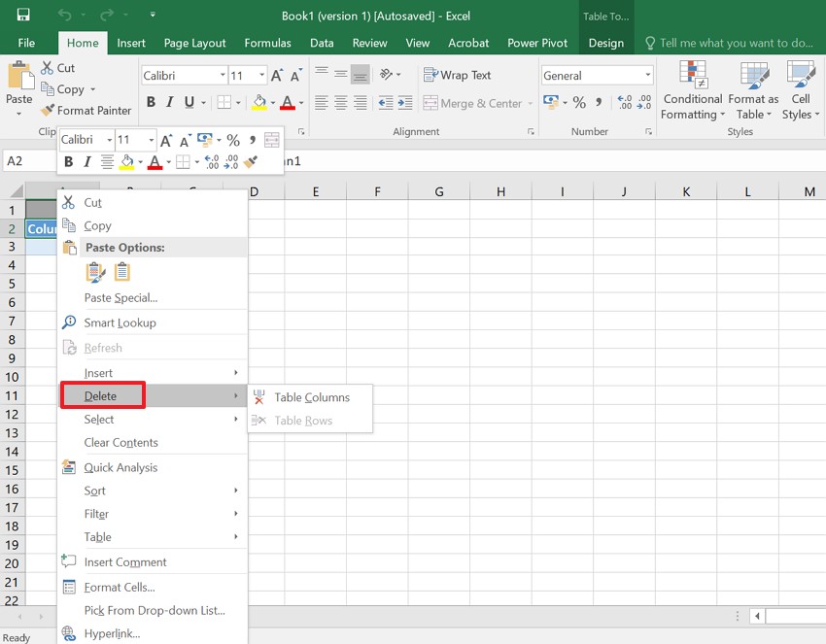Open mini toolbar font size dropdown

coord(152,140)
